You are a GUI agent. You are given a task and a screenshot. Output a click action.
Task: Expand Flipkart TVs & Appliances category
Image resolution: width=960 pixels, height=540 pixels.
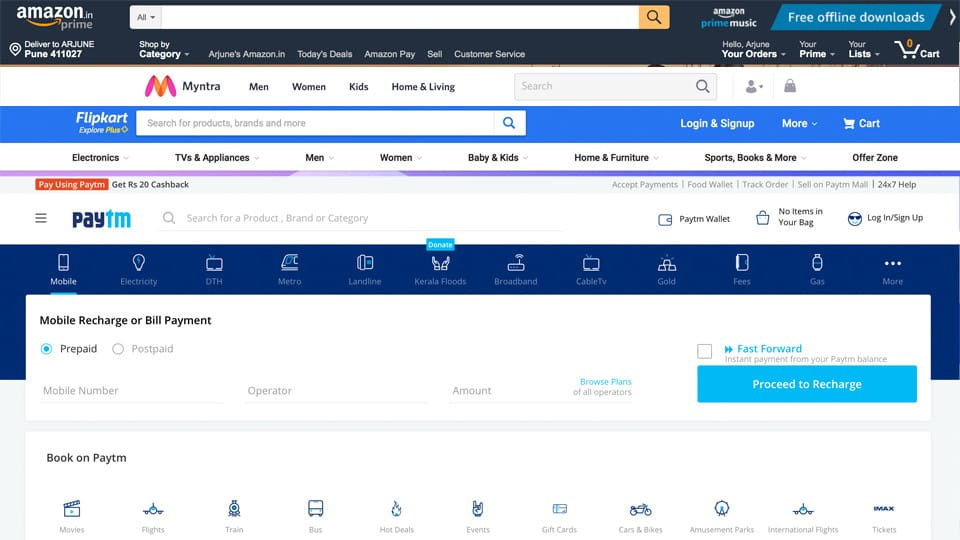point(217,158)
